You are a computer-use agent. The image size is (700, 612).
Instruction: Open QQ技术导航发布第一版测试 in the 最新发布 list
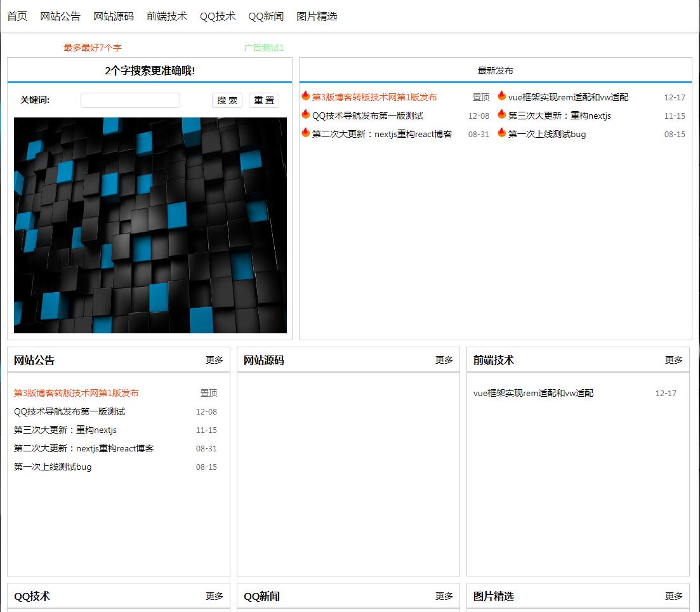coord(368,116)
